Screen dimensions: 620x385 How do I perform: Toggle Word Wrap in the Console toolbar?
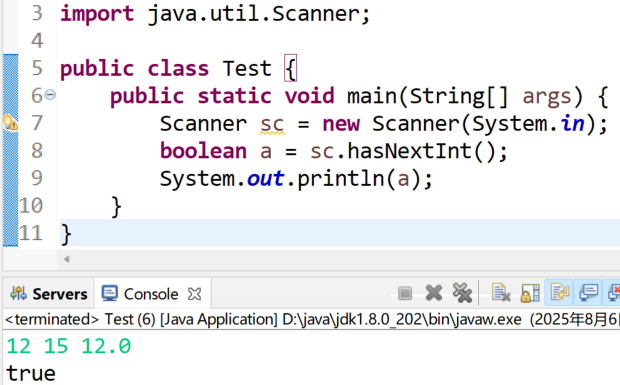point(559,293)
